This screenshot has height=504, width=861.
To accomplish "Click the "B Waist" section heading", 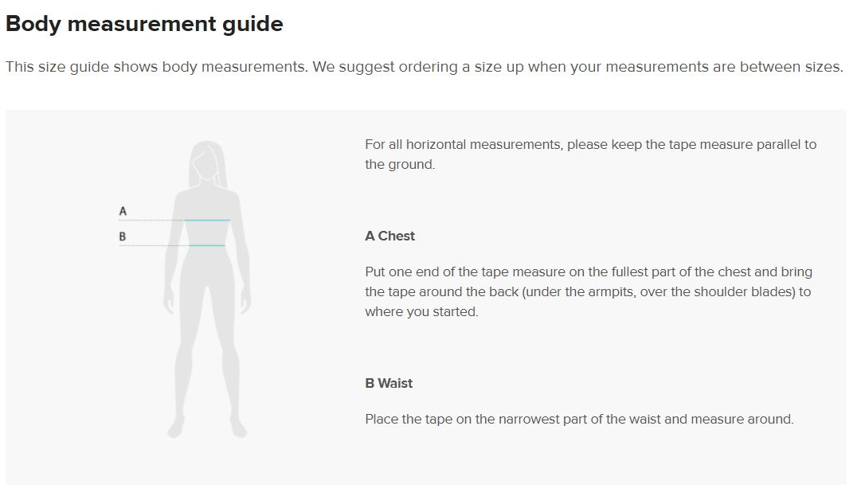I will click(389, 383).
